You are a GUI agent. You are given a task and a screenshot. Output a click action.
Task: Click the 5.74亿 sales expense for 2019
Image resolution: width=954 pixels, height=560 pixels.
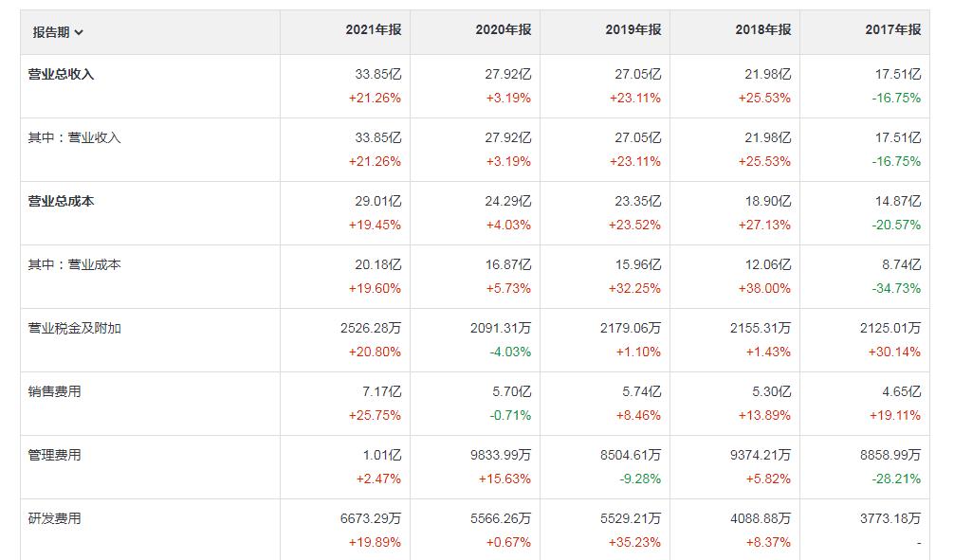point(642,391)
